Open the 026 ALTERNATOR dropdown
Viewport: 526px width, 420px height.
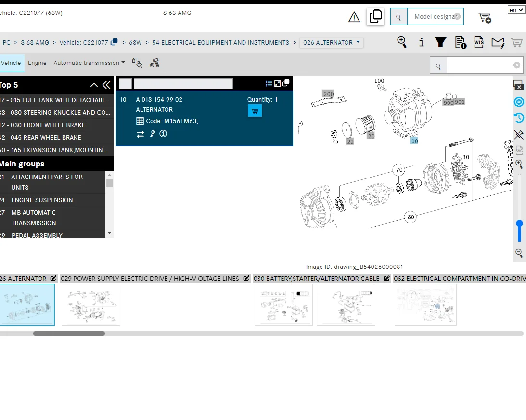332,43
